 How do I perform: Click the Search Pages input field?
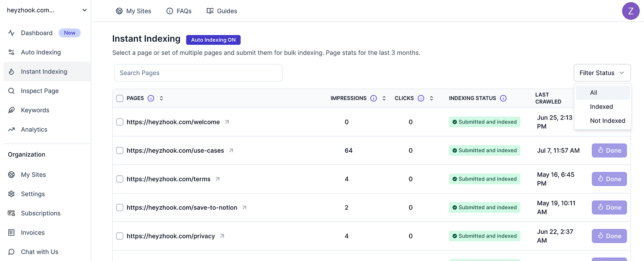click(x=198, y=73)
